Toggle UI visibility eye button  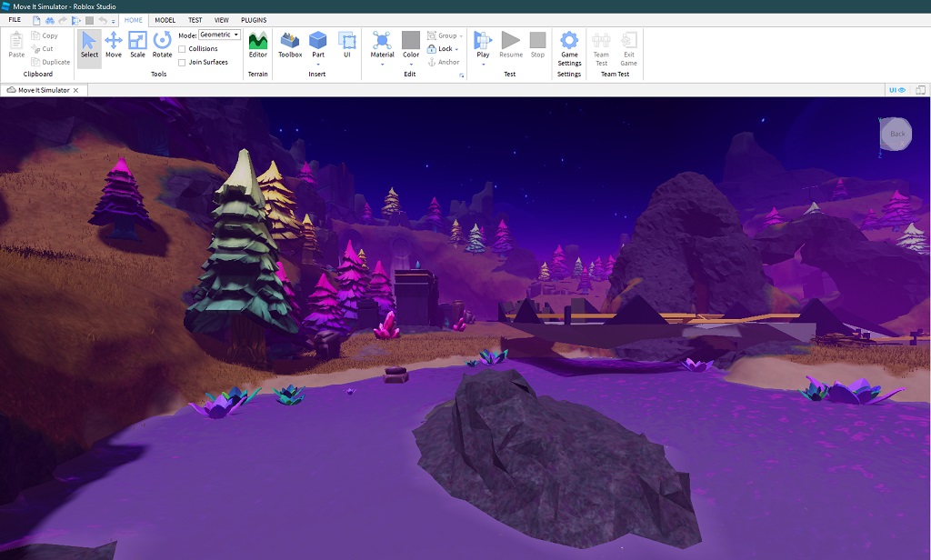(896, 90)
